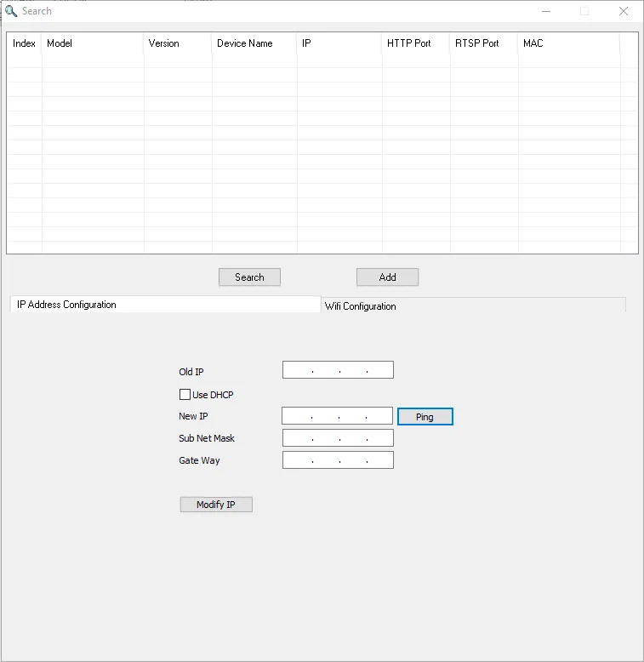The width and height of the screenshot is (644, 662).
Task: Click the Ping button
Action: 425,417
